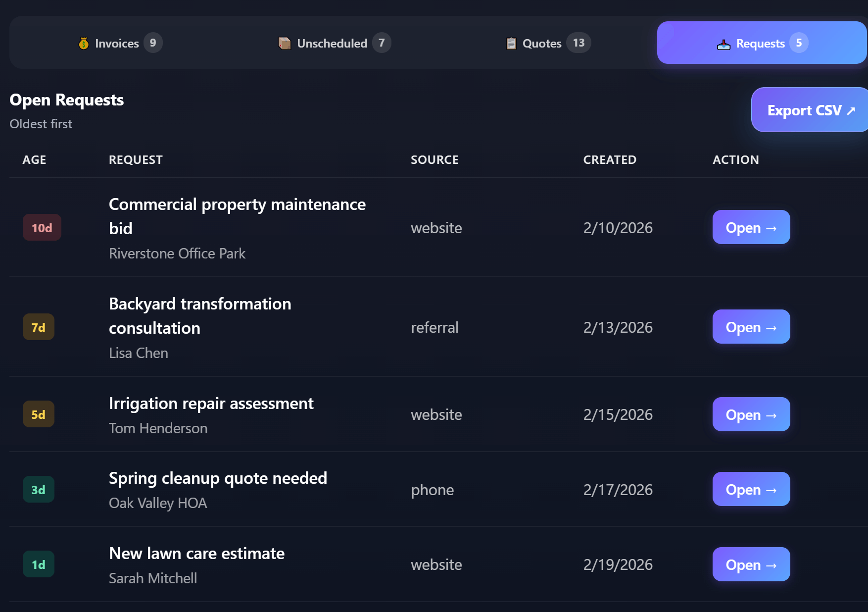Open the Irrigation repair assessment request
868x612 pixels.
click(x=751, y=414)
